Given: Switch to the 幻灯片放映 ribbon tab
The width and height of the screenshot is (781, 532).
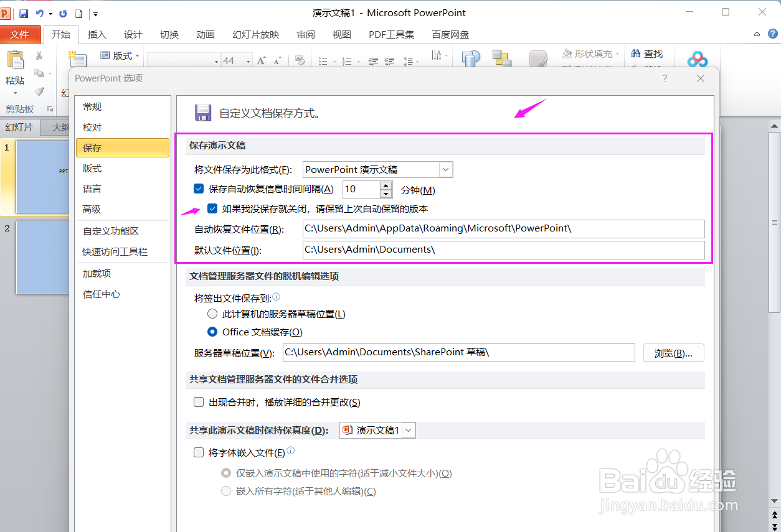Looking at the screenshot, I should 256,35.
